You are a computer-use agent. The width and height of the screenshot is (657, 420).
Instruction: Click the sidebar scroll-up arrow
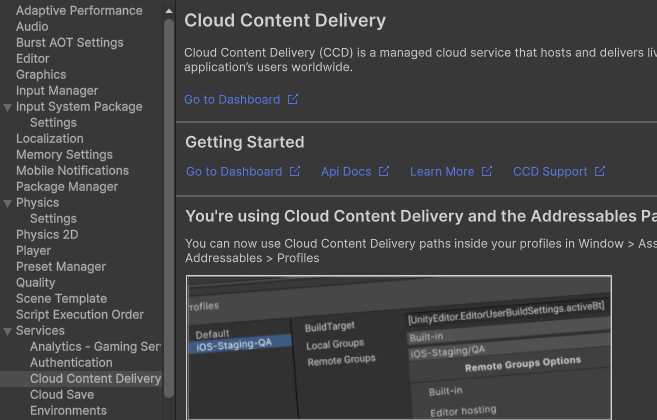[x=169, y=11]
